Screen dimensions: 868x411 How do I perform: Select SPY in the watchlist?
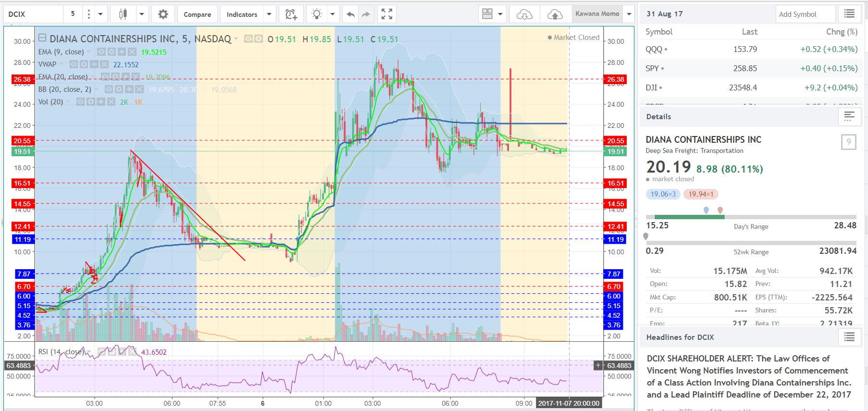coord(751,68)
